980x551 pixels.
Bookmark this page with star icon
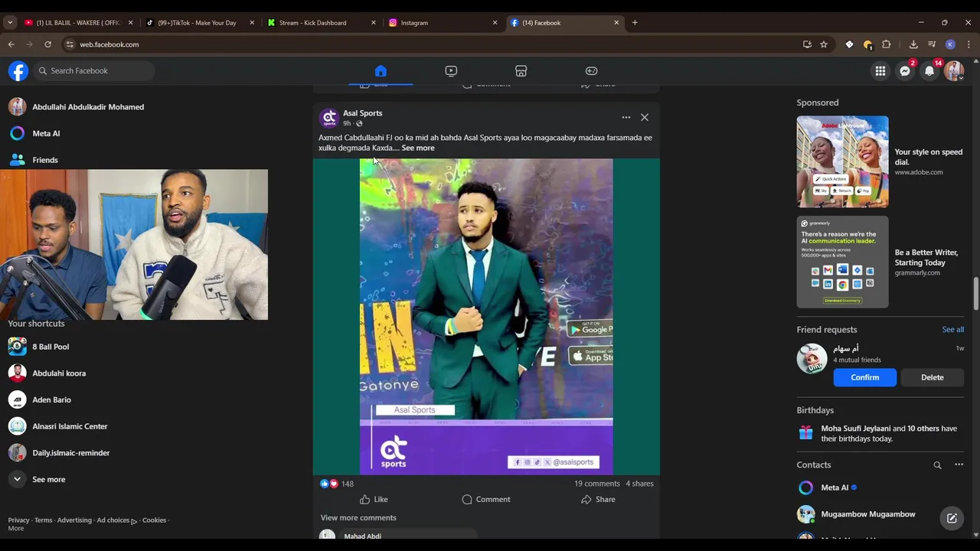(x=824, y=44)
